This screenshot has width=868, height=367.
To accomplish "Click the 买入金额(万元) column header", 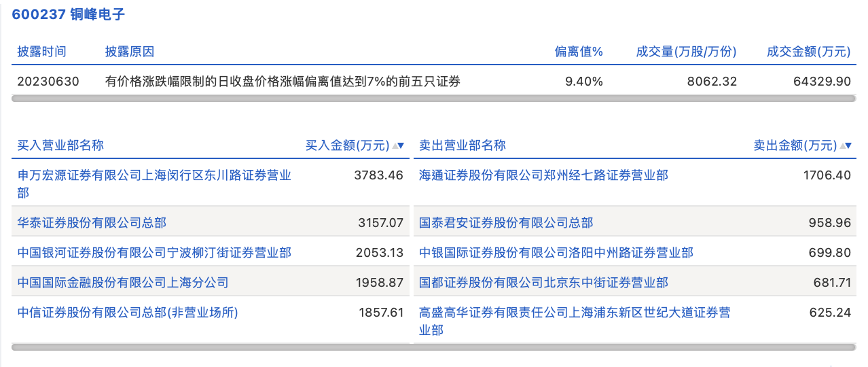I will [x=347, y=145].
